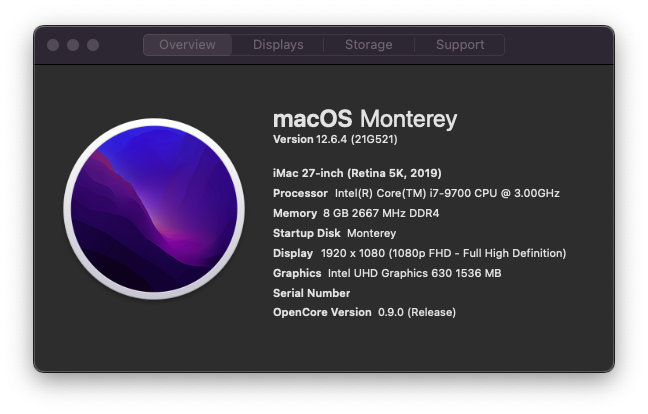The width and height of the screenshot is (648, 414).
Task: Click the i7-9700 CPU value
Action: tap(447, 193)
